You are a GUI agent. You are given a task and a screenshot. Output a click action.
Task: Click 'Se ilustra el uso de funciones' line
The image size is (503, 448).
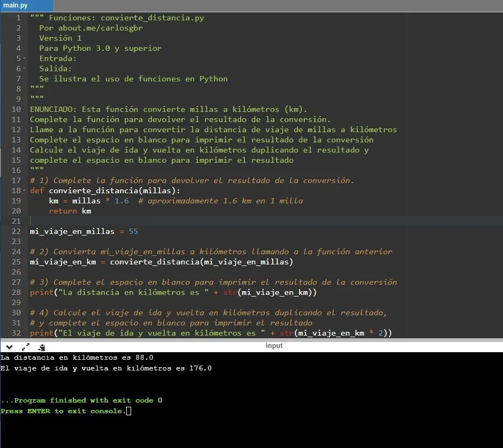[133, 79]
